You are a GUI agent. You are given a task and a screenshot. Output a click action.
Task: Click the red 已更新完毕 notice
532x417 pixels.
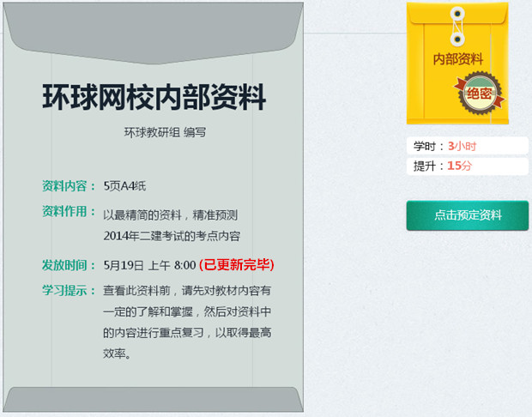point(237,264)
